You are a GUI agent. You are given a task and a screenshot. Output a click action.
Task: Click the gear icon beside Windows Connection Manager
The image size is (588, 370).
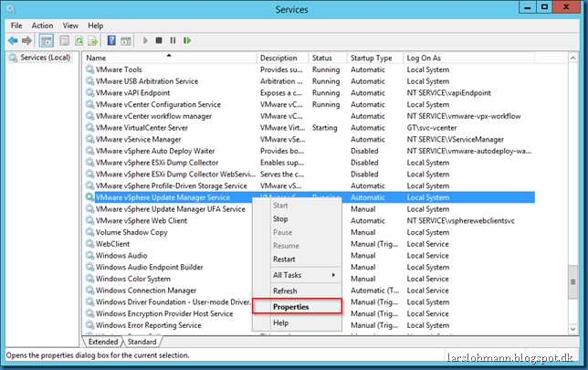[x=89, y=291]
